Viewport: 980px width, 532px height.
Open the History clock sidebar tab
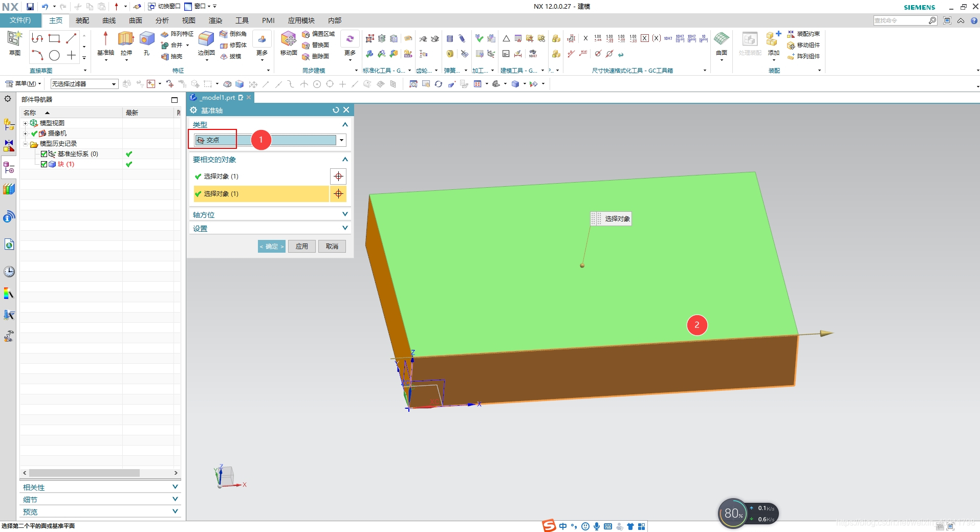tap(9, 272)
